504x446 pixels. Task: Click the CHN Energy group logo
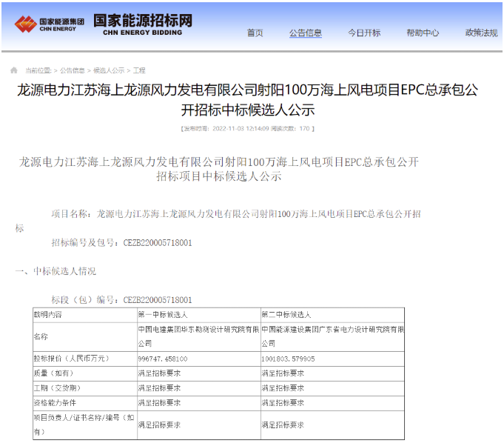[x=49, y=24]
